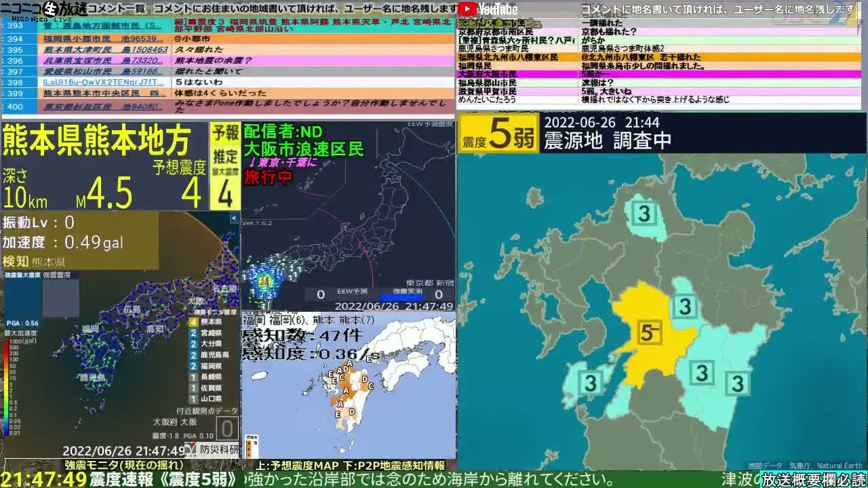Click the YouTube commenter '福岡県北九州市八幡東区民'

point(508,58)
